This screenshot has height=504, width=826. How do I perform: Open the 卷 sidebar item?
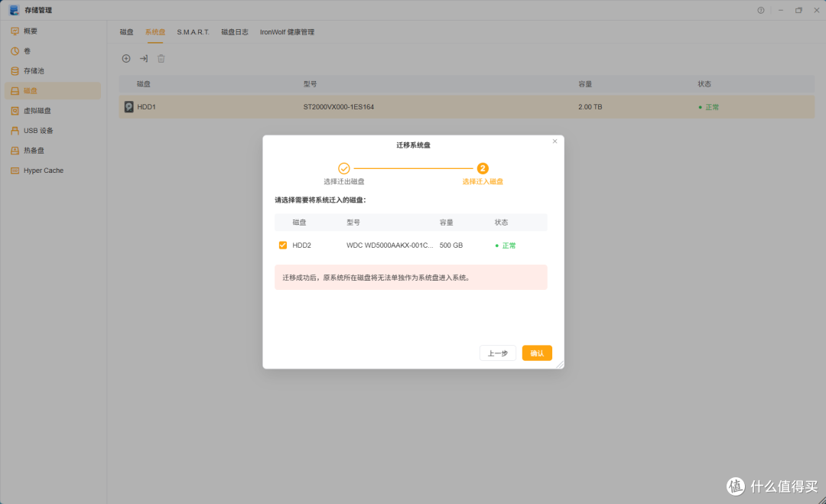click(53, 51)
